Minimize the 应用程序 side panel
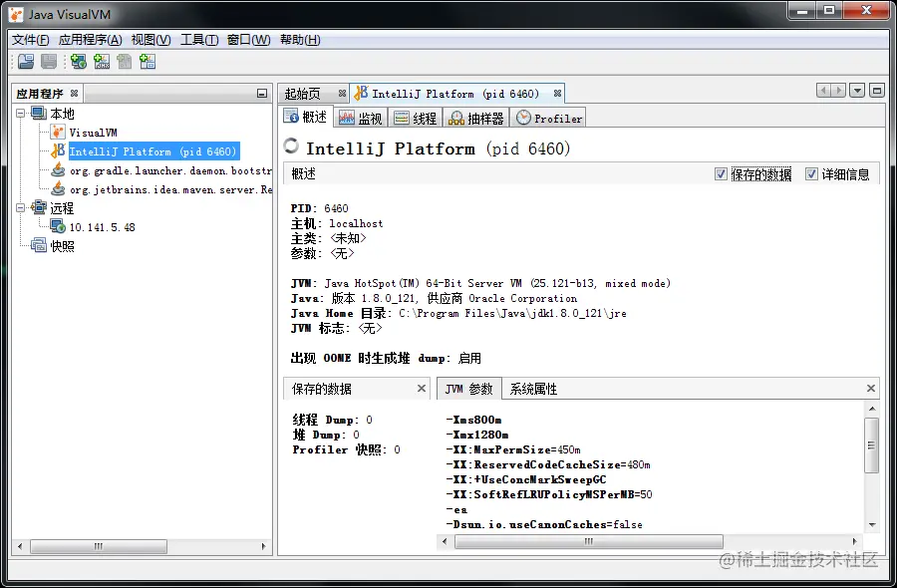The height and width of the screenshot is (588, 897). pyautogui.click(x=262, y=94)
